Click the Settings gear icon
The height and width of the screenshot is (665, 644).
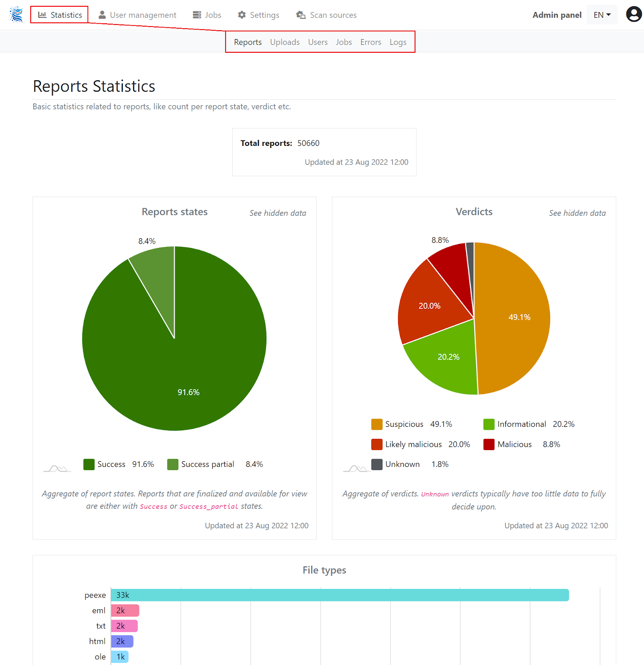(x=242, y=15)
